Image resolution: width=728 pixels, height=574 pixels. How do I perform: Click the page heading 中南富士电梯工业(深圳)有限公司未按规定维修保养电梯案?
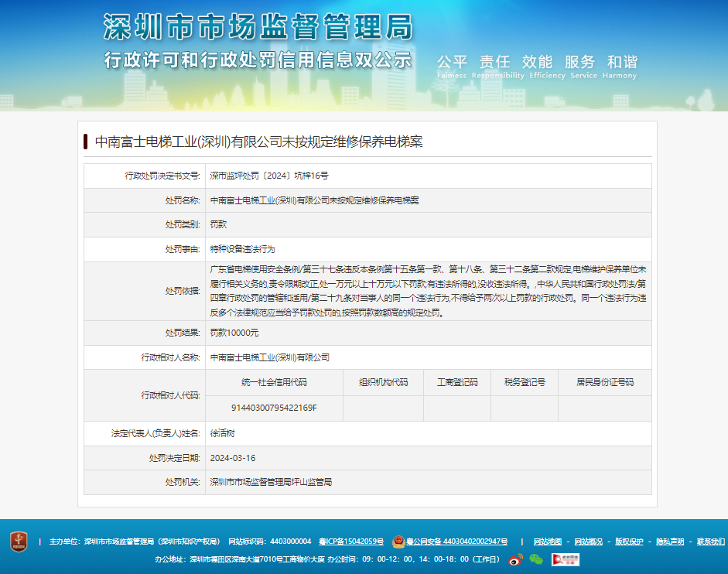[x=258, y=142]
